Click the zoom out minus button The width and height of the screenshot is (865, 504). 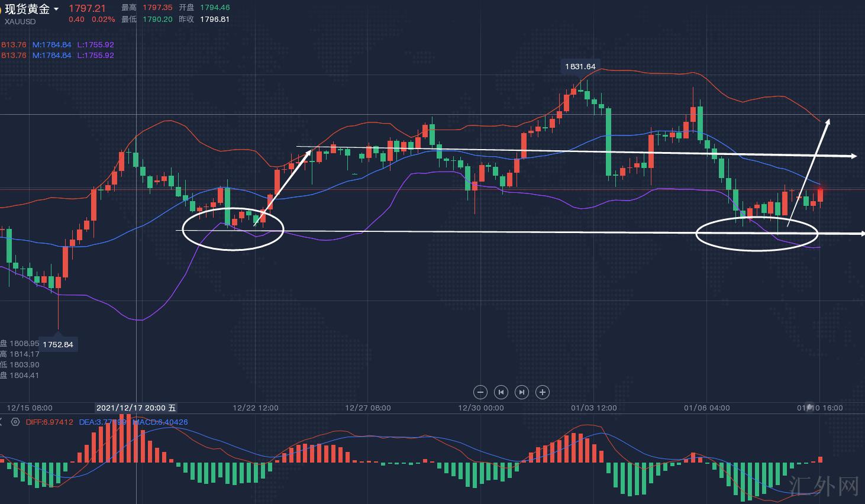(480, 392)
